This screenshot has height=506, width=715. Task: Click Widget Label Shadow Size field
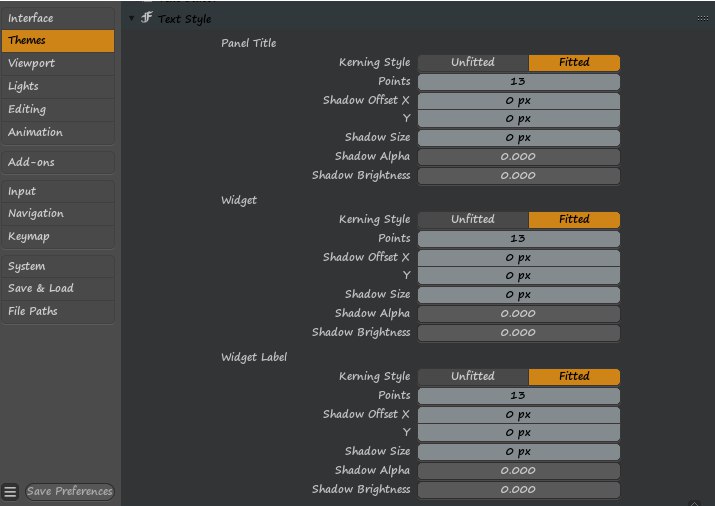[x=519, y=452]
